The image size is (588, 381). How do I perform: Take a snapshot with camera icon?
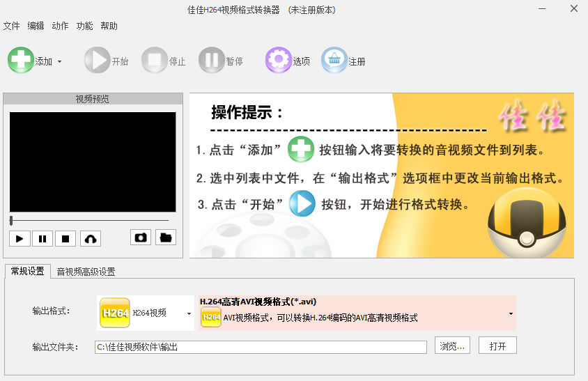pyautogui.click(x=141, y=238)
